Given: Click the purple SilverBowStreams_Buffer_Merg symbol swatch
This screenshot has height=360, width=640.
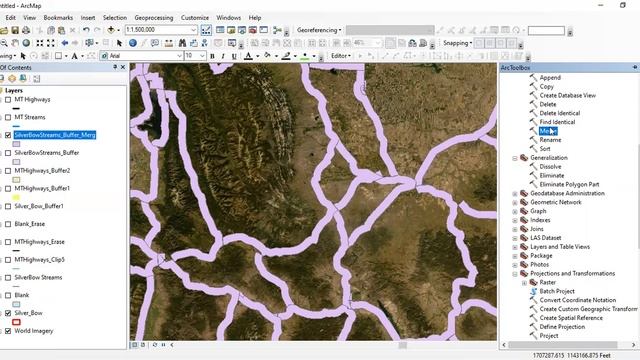Looking at the screenshot, I should pos(16,144).
